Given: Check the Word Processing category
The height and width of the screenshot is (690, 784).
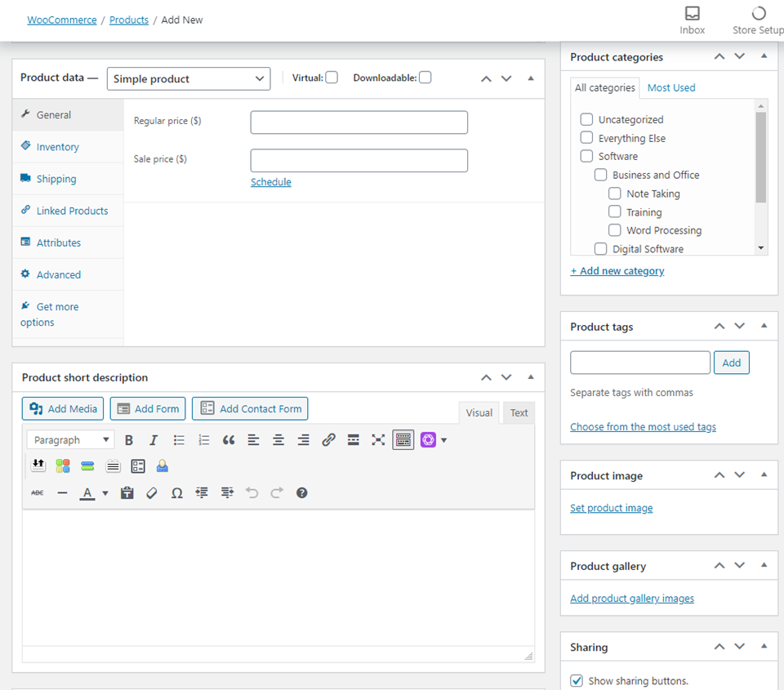Looking at the screenshot, I should coord(614,230).
